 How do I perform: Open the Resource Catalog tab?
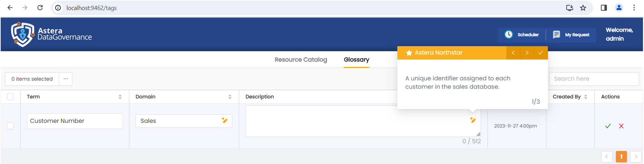301,60
